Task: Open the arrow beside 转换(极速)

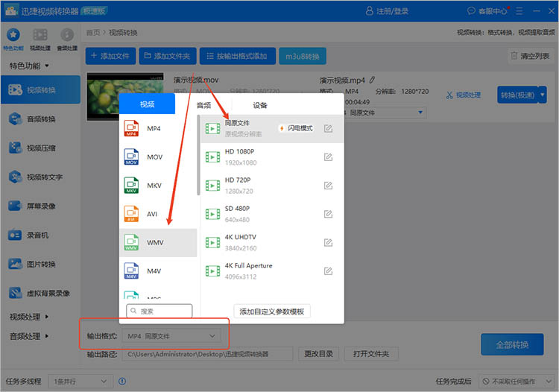Action: coord(543,95)
